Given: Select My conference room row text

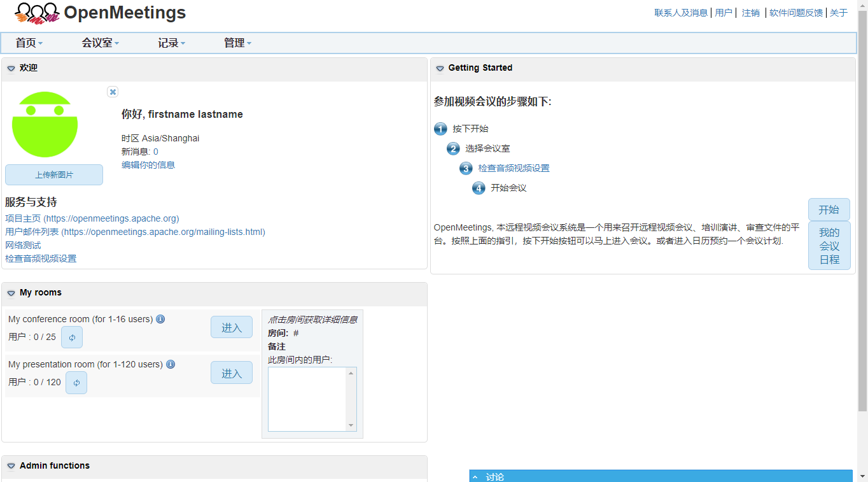Looking at the screenshot, I should (x=81, y=319).
